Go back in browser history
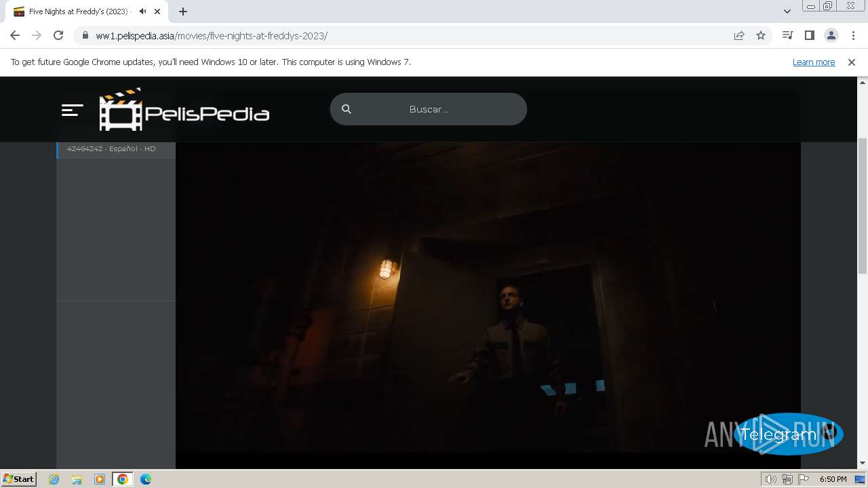 click(15, 35)
